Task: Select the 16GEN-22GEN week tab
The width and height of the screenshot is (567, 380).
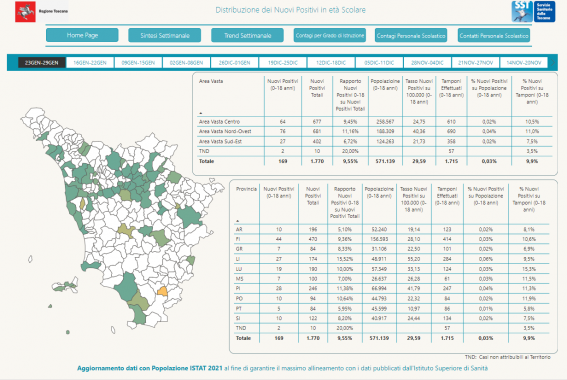Action: (x=90, y=63)
